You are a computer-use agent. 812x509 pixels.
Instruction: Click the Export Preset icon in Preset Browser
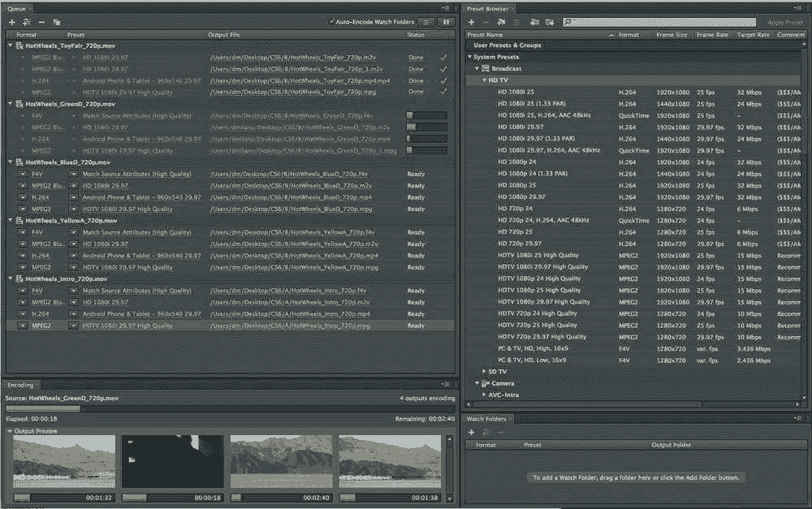pyautogui.click(x=549, y=22)
